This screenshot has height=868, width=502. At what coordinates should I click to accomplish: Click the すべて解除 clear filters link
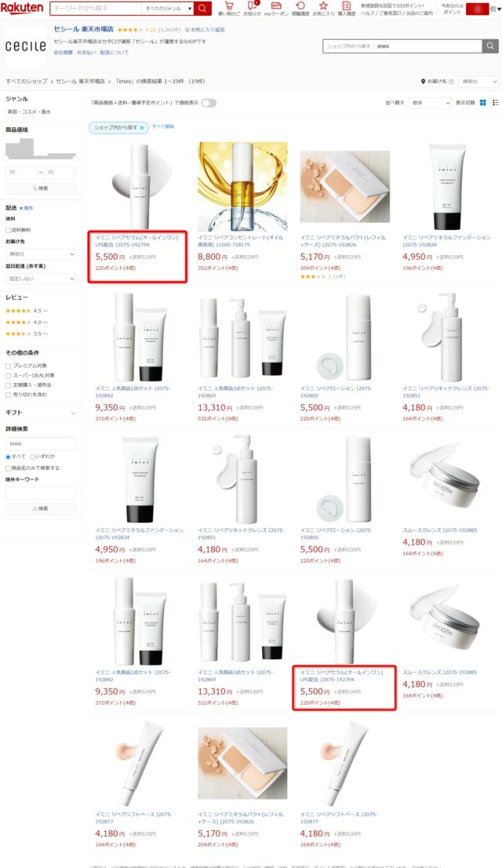click(162, 127)
